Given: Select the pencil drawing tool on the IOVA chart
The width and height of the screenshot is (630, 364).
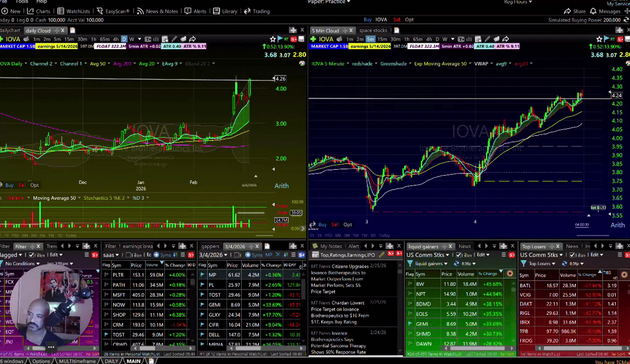Looking at the screenshot, I should click(173, 39).
